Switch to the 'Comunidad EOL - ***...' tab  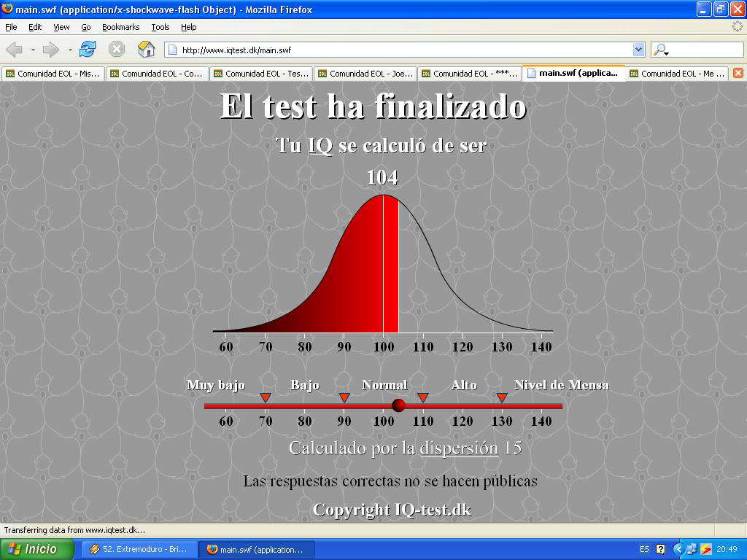pyautogui.click(x=469, y=74)
